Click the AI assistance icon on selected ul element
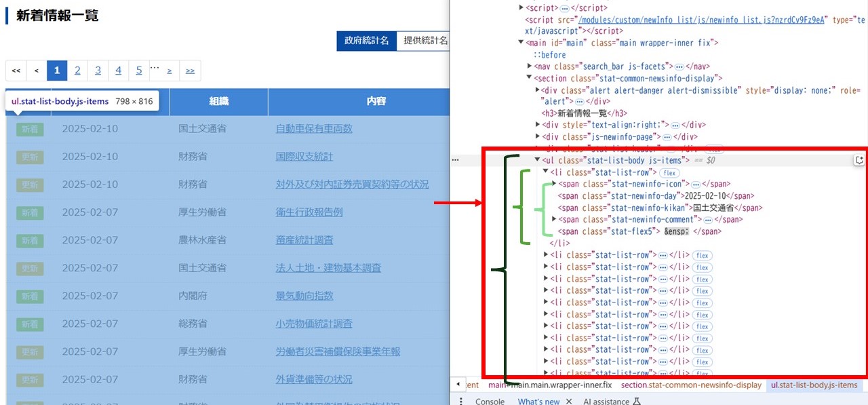This screenshot has width=868, height=405. (x=859, y=161)
